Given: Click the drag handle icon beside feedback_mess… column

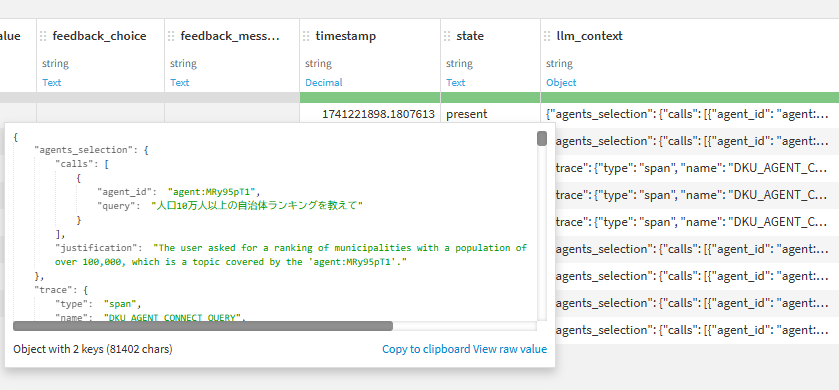Looking at the screenshot, I should tap(172, 36).
